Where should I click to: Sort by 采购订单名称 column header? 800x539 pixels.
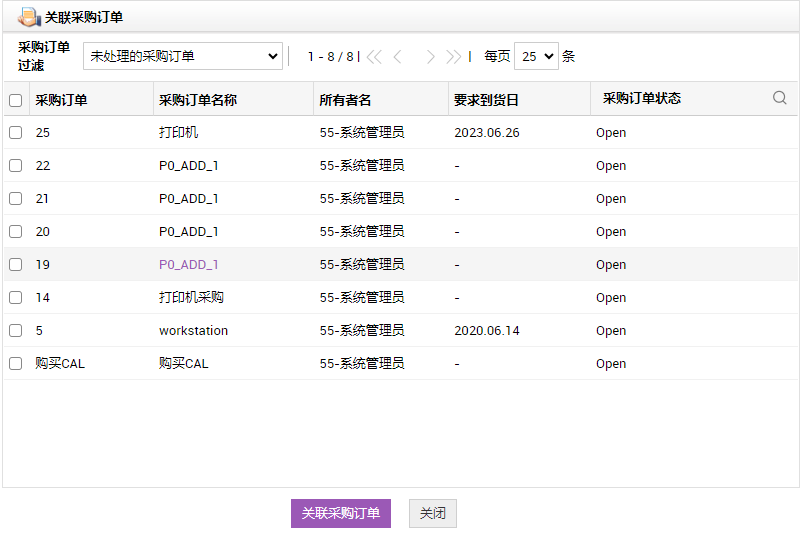pyautogui.click(x=198, y=100)
